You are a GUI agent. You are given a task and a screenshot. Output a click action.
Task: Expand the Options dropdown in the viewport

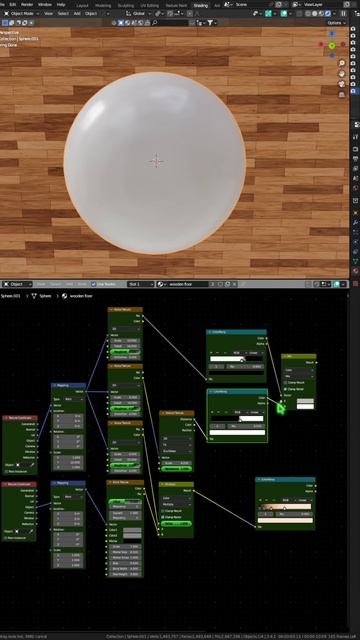pos(336,23)
